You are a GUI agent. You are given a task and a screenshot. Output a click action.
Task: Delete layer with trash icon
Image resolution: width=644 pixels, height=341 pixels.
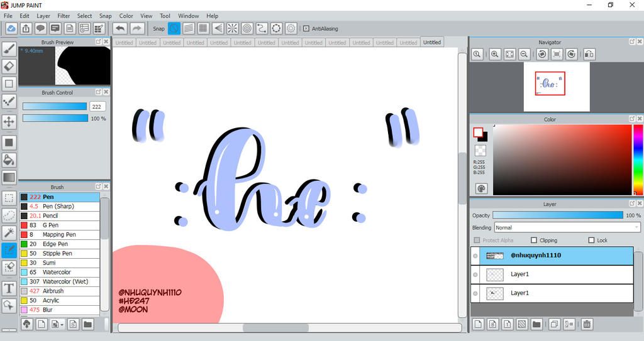click(587, 324)
